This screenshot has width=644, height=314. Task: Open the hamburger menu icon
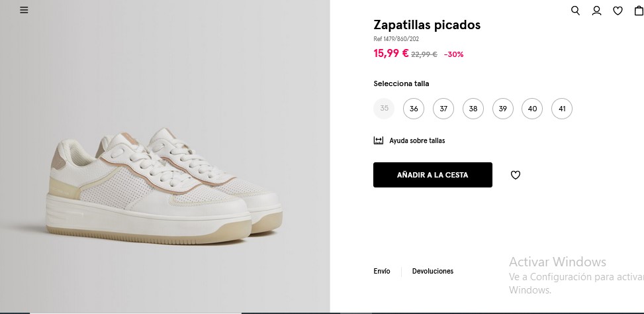click(x=24, y=10)
